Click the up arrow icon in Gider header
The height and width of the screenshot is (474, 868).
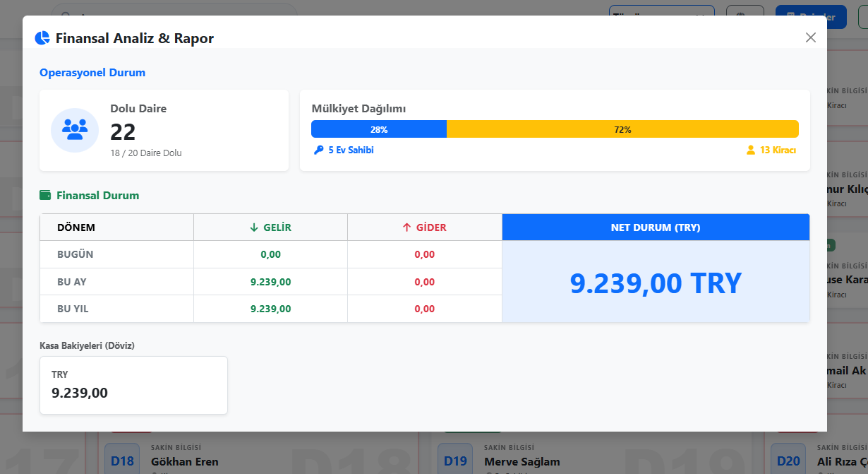point(406,227)
